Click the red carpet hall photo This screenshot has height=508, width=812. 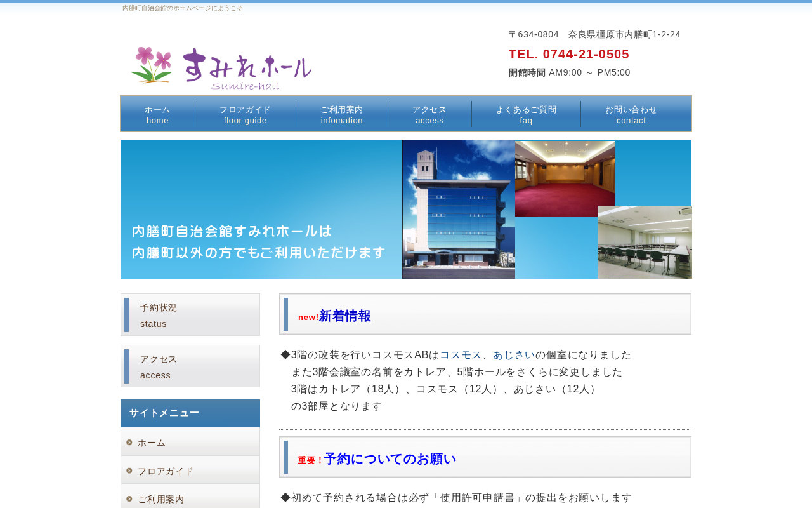565,178
